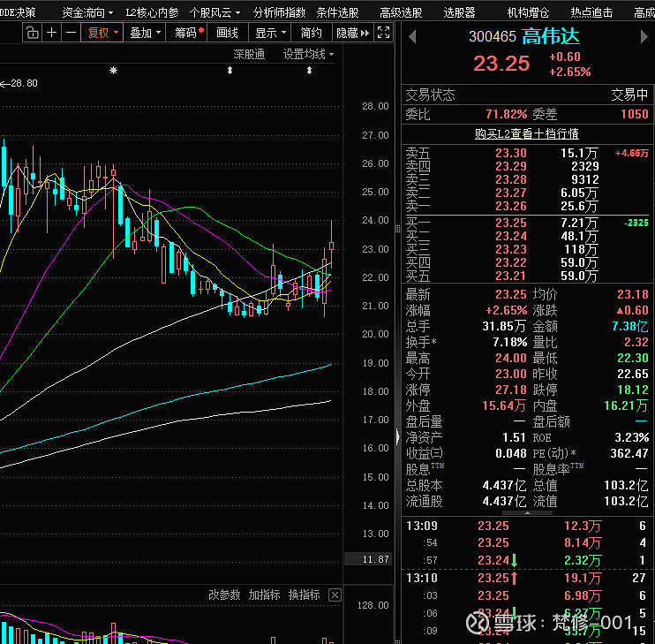The width and height of the screenshot is (655, 644).
Task: Click 买一 price 23.25
Action: [511, 223]
